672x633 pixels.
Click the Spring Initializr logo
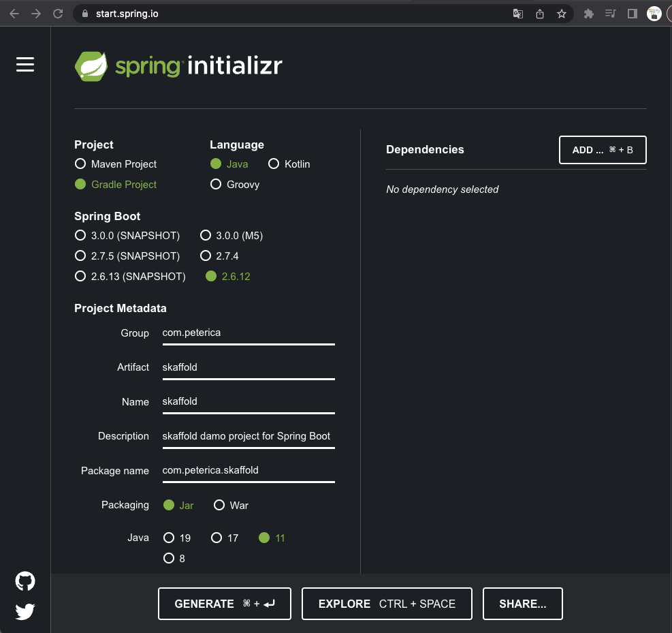(178, 66)
